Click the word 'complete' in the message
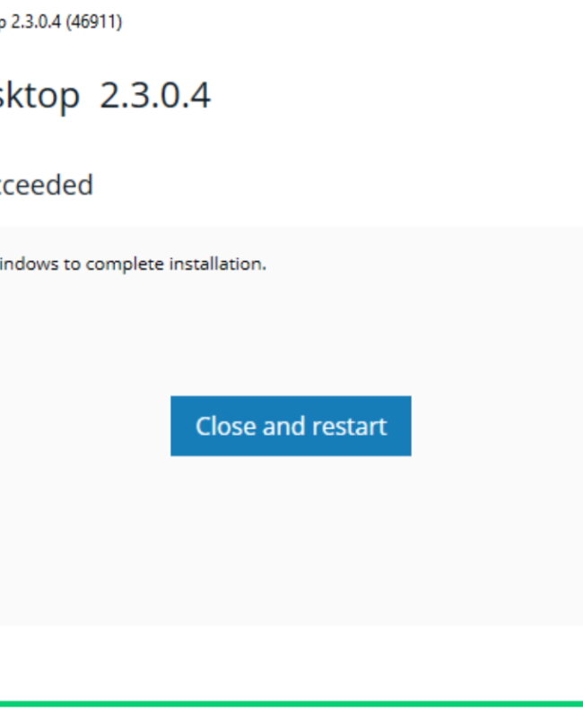This screenshot has width=583, height=728. [125, 264]
